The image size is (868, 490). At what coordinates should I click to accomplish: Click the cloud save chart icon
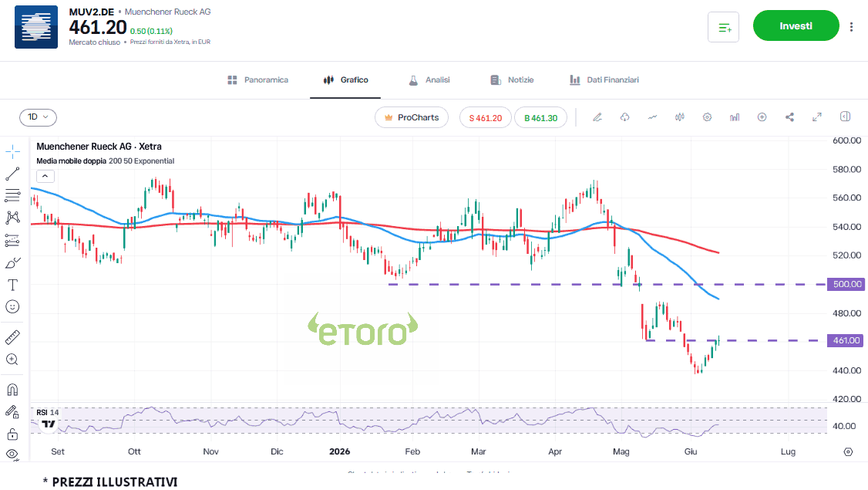pos(625,117)
